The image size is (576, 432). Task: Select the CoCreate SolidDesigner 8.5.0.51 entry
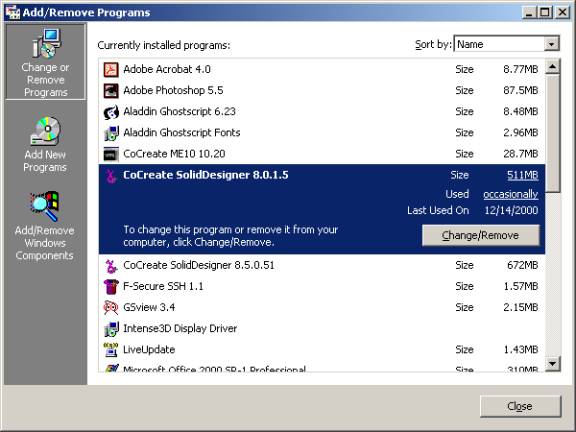322,266
